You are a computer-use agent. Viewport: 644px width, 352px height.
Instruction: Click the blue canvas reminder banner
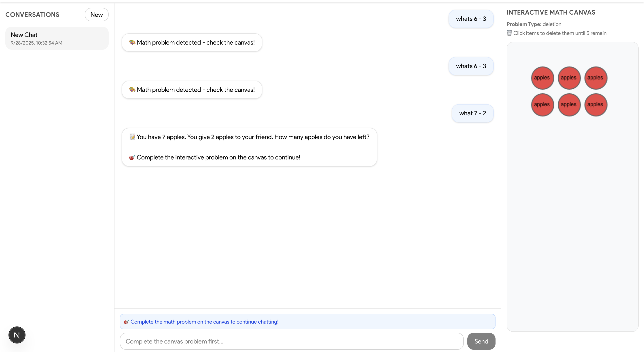(307, 322)
